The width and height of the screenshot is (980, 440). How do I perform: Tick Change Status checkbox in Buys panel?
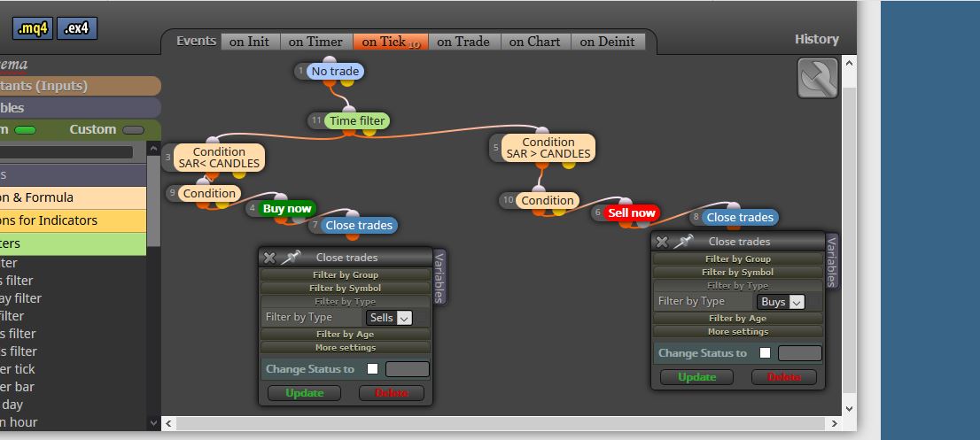[765, 353]
